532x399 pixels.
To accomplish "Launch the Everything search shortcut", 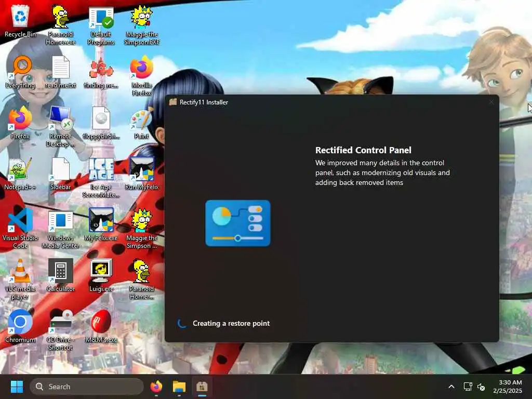I will [x=20, y=72].
